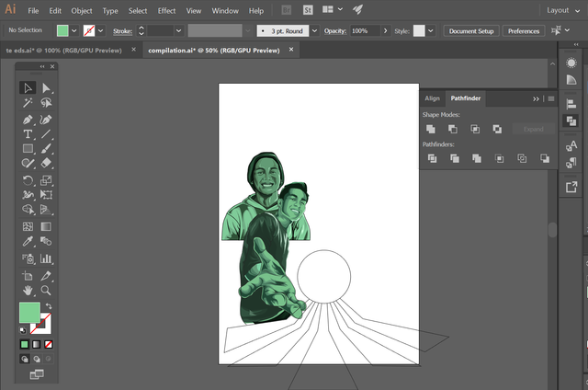Click the Document Setup button
The height and width of the screenshot is (390, 588).
[471, 30]
